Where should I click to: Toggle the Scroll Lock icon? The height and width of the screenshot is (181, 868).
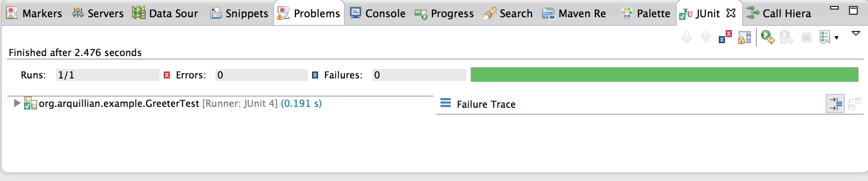pos(744,37)
